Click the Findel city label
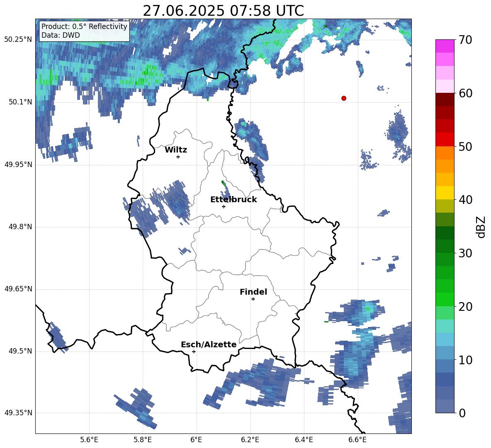 tap(253, 292)
